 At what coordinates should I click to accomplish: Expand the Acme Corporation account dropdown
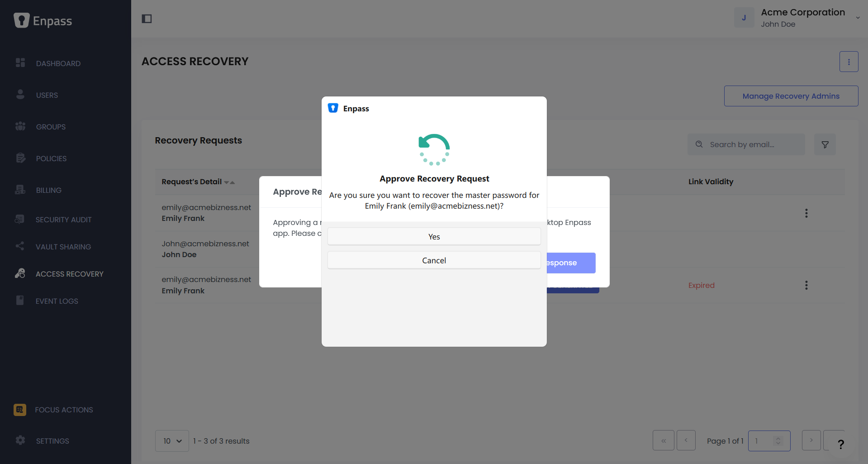(858, 18)
